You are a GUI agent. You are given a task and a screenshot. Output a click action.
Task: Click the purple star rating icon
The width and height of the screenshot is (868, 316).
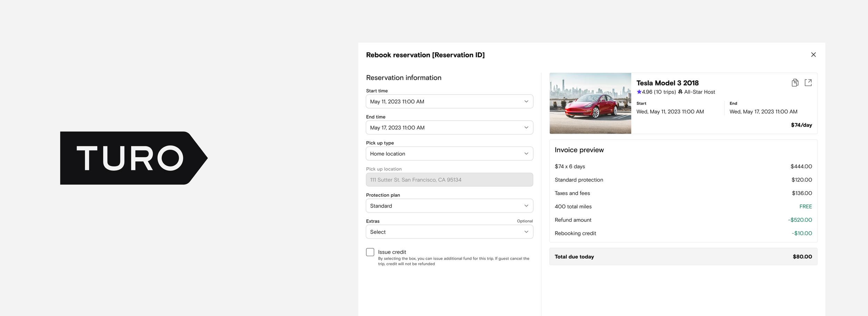click(639, 92)
